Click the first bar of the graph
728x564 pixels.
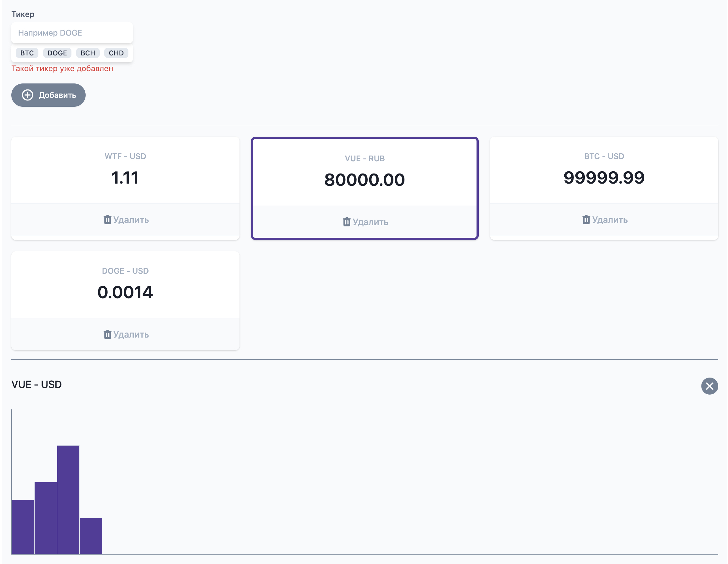23,527
